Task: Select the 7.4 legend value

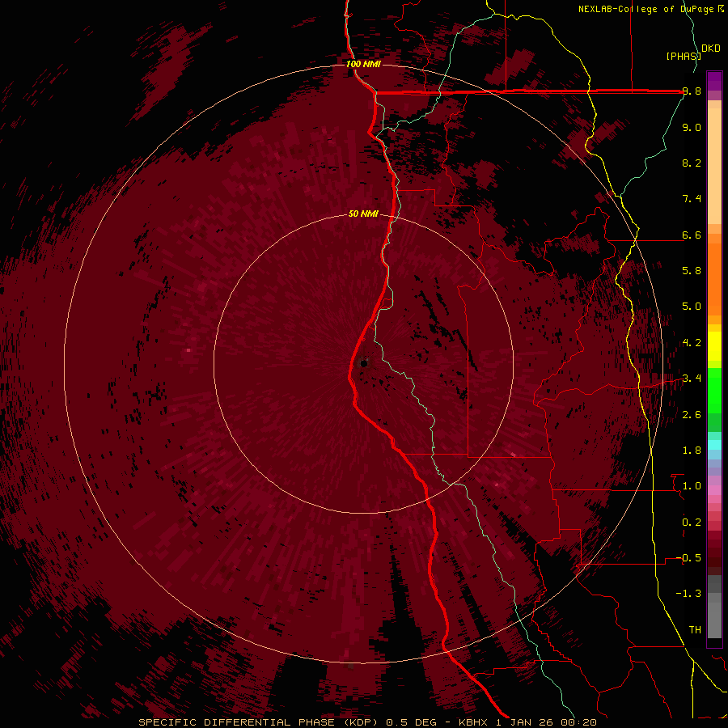Action: pyautogui.click(x=692, y=199)
